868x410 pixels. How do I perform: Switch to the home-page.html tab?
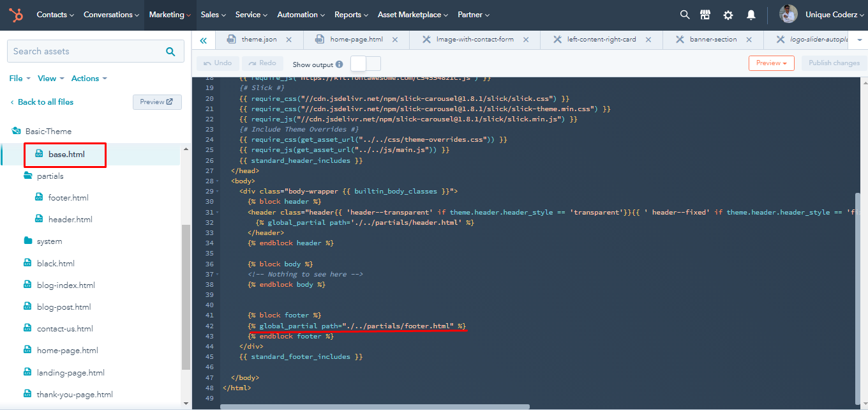pyautogui.click(x=356, y=40)
